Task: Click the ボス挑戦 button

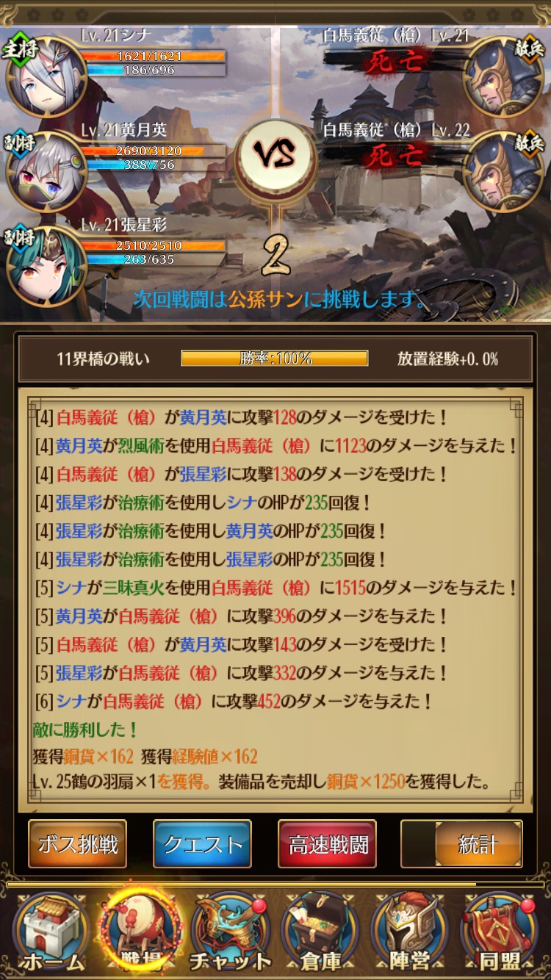Action: (x=78, y=844)
